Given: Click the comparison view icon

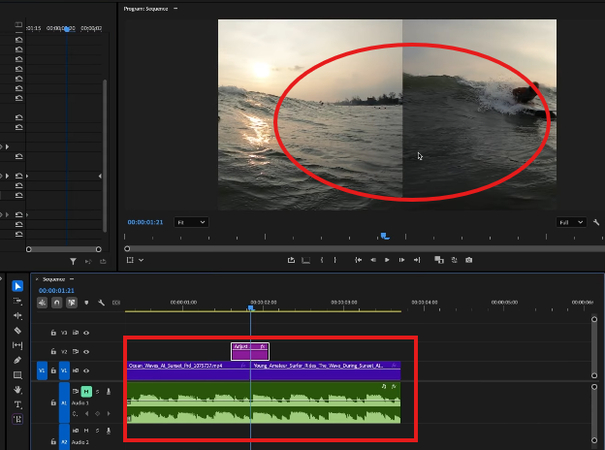Looking at the screenshot, I should click(439, 260).
